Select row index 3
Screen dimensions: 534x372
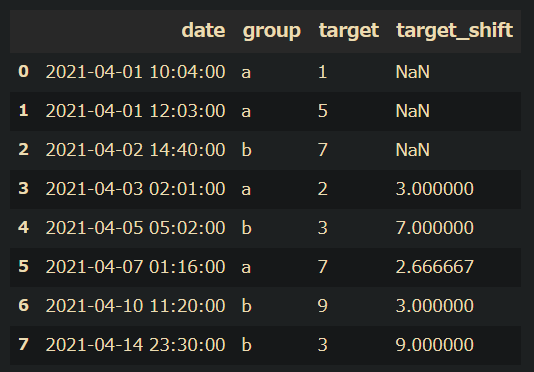click(x=23, y=188)
